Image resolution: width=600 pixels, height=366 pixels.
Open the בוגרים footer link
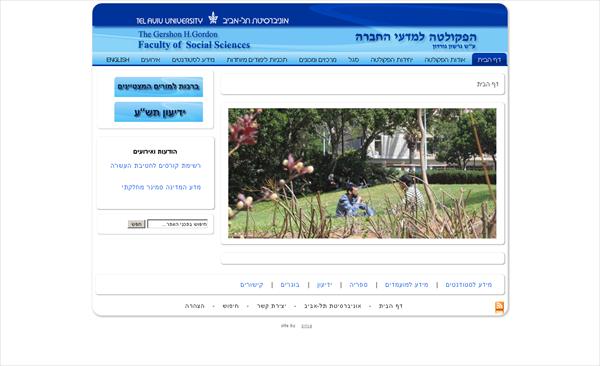tap(290, 284)
